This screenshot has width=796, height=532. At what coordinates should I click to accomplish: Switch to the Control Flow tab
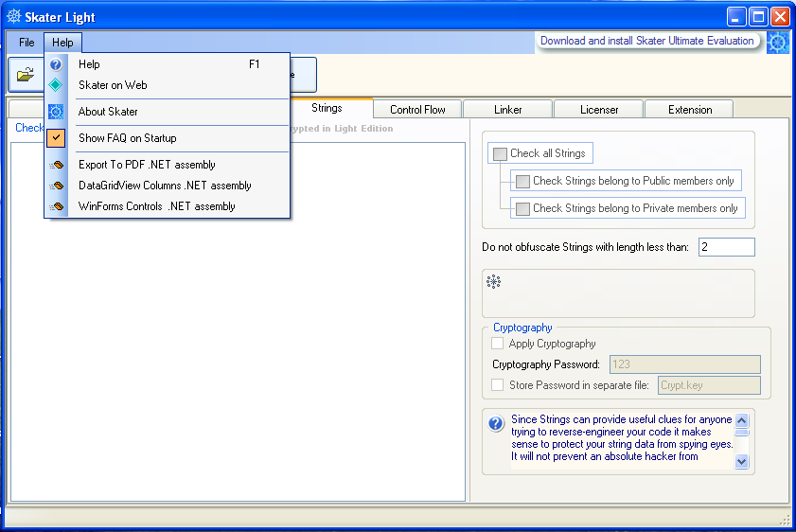[x=417, y=110]
